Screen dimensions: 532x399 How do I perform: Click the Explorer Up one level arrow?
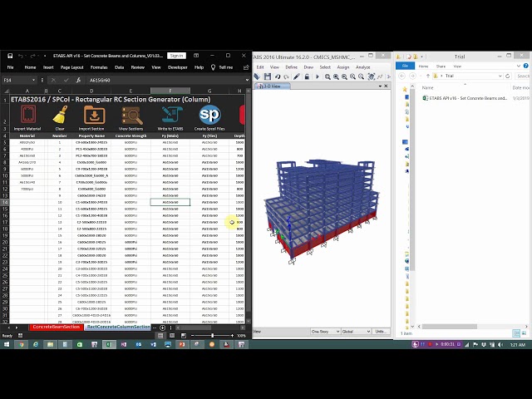tap(428, 76)
